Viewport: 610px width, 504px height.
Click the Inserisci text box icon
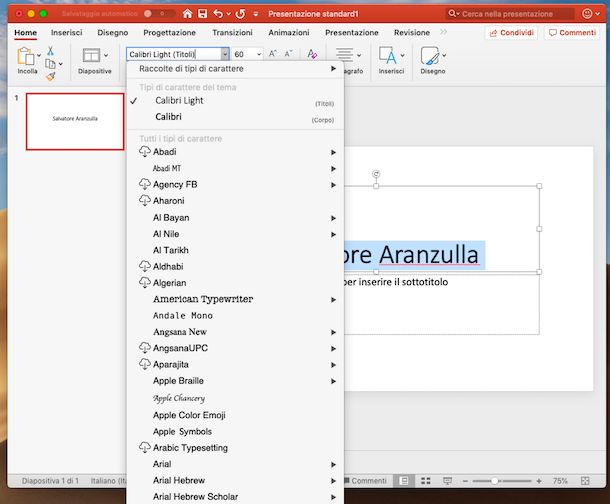point(387,55)
